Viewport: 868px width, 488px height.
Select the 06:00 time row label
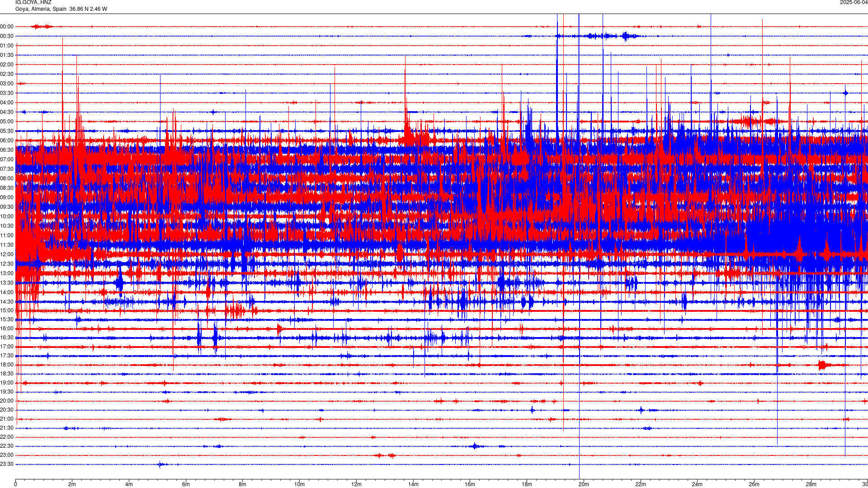(7, 141)
